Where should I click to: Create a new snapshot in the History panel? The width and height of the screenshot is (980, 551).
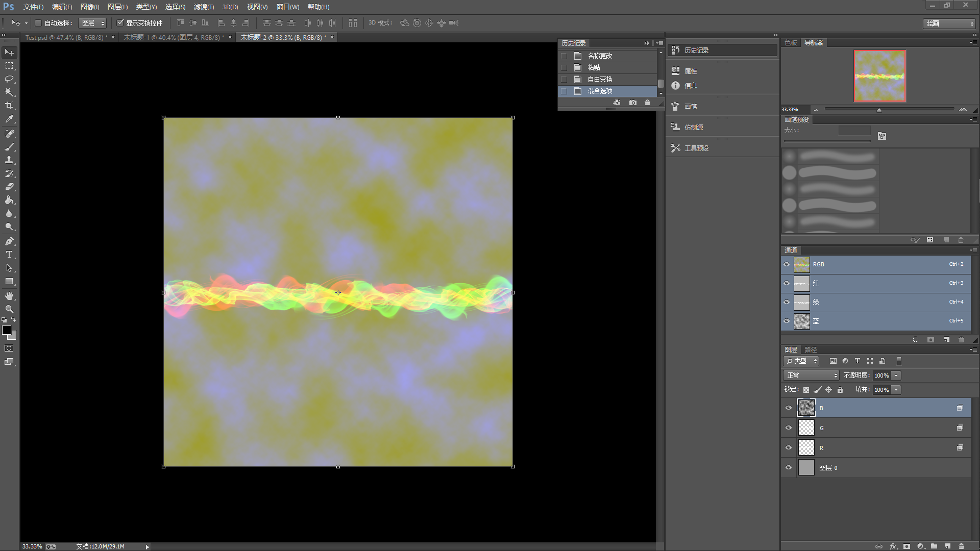coord(633,103)
